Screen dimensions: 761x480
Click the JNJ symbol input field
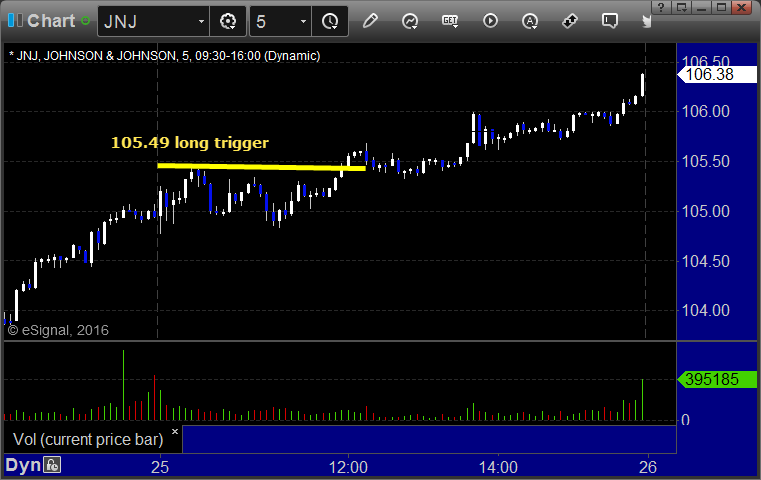tap(147, 21)
